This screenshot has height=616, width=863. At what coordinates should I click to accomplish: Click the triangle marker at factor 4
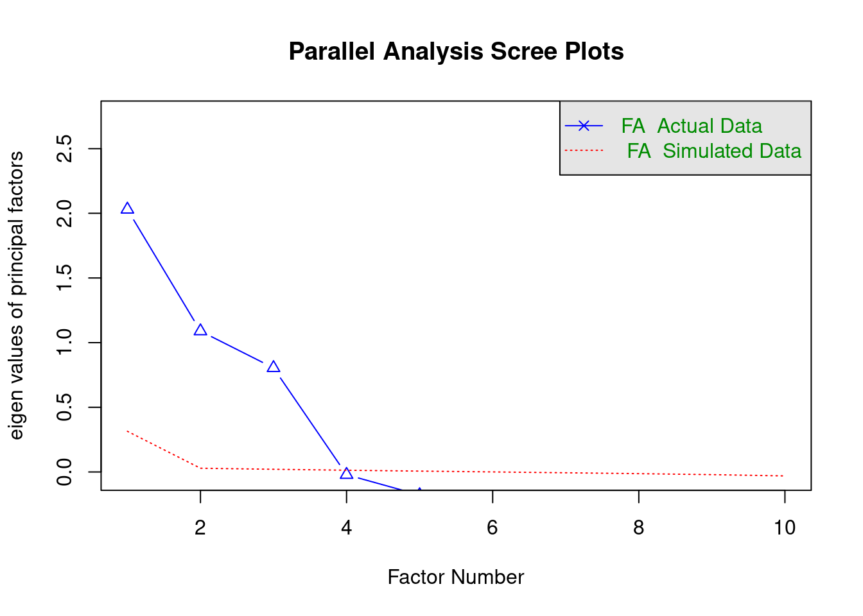(347, 474)
